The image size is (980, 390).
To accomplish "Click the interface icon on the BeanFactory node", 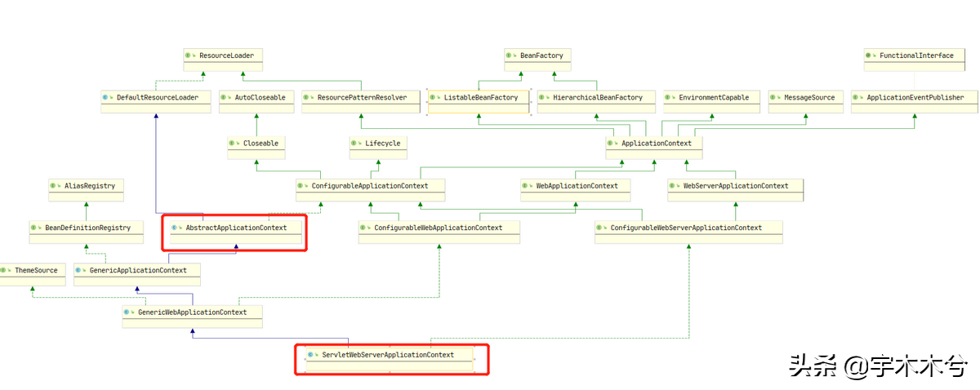I will pyautogui.click(x=511, y=55).
